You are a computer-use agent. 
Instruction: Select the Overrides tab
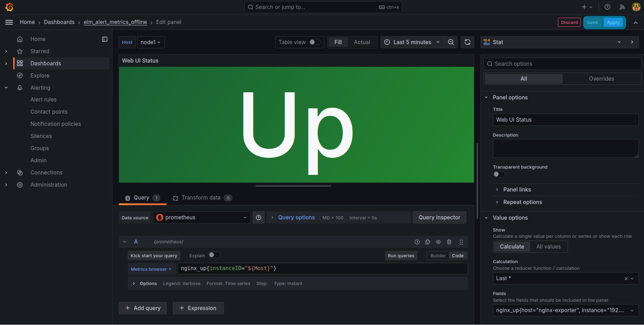601,79
